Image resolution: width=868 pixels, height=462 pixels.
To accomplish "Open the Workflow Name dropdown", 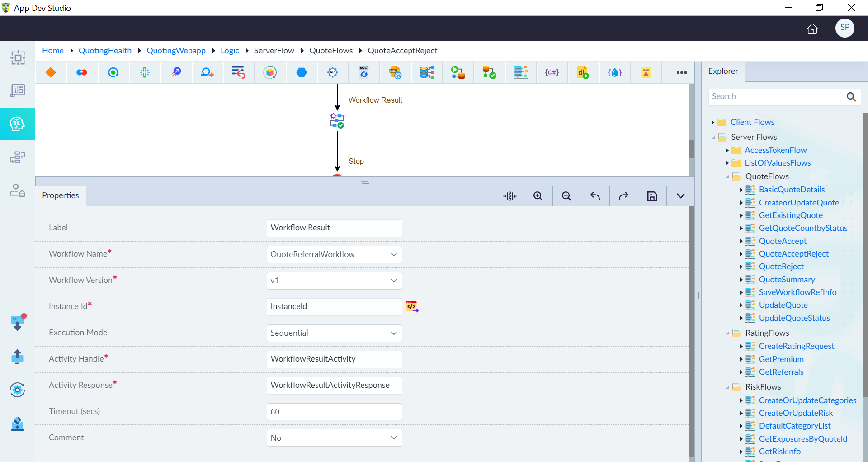I will [334, 254].
